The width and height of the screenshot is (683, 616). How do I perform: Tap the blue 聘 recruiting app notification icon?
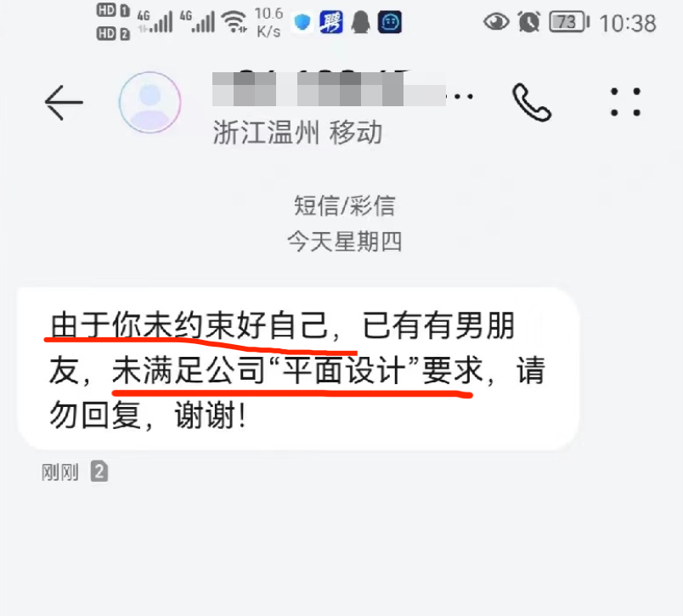(331, 22)
